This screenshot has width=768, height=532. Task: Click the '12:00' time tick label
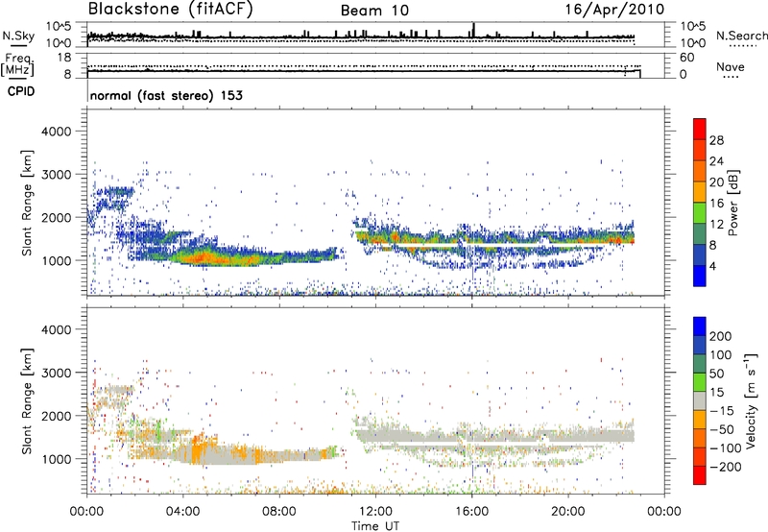pyautogui.click(x=375, y=512)
